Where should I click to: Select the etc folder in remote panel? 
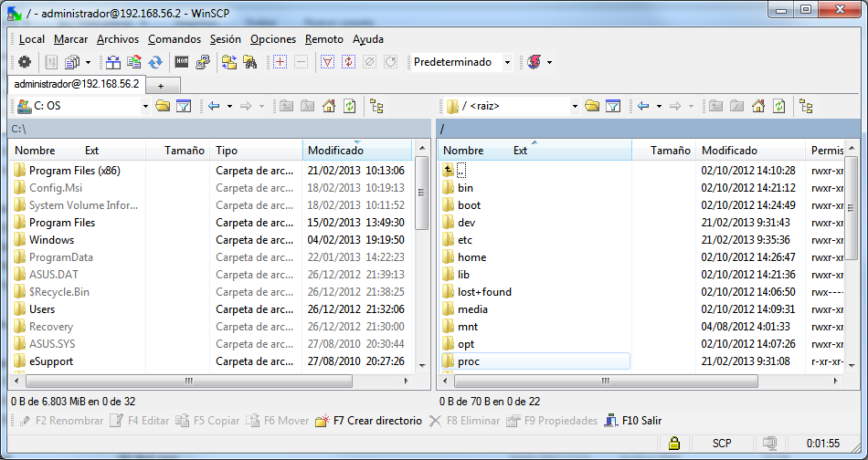[465, 240]
